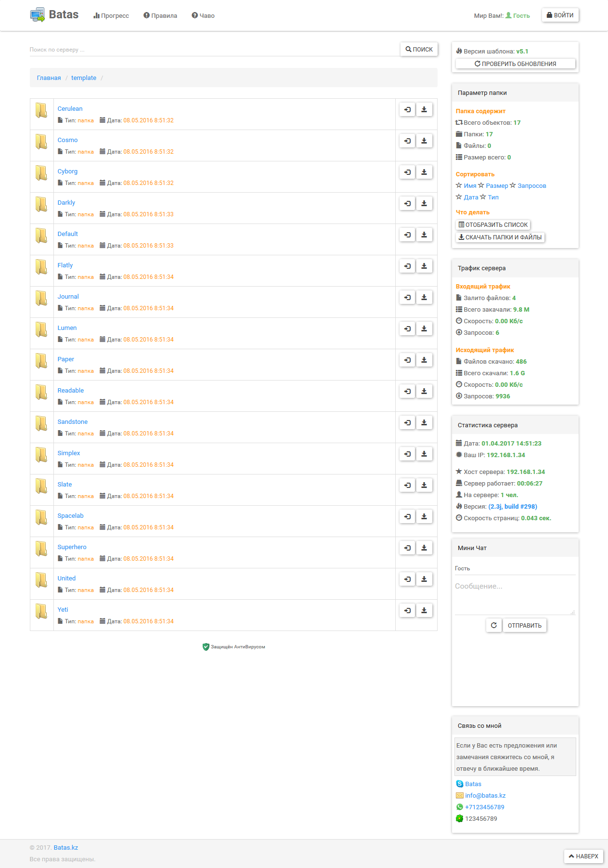
Task: Sort folders by Размер
Action: pyautogui.click(x=497, y=186)
